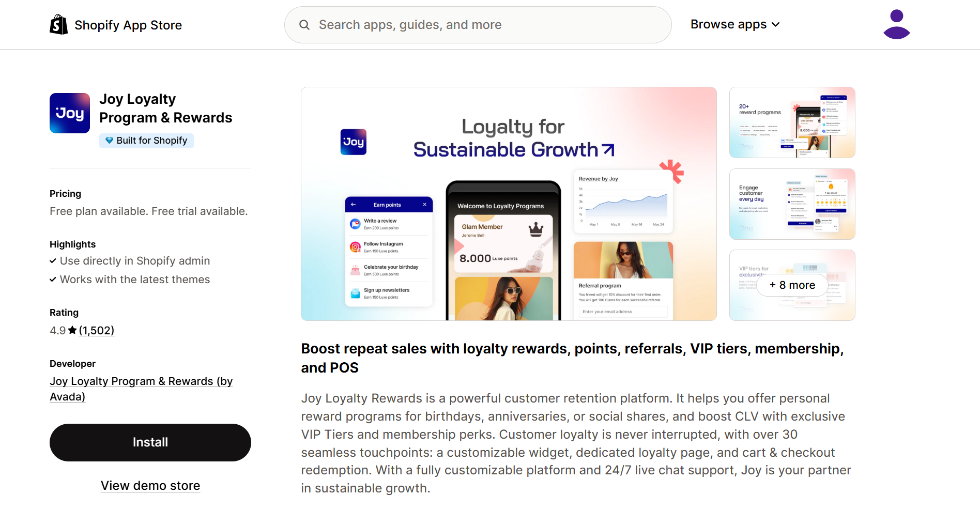Click the Sustainable Growth arrow icon
Viewport: 980px width, 510px height.
pyautogui.click(x=609, y=150)
